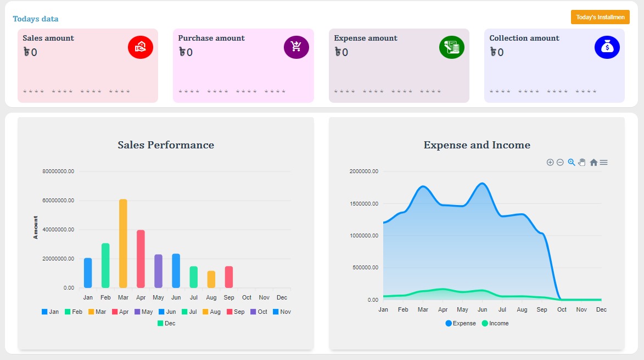The height and width of the screenshot is (360, 644).
Task: Click the purple Purchase cart icon
Action: pyautogui.click(x=296, y=47)
